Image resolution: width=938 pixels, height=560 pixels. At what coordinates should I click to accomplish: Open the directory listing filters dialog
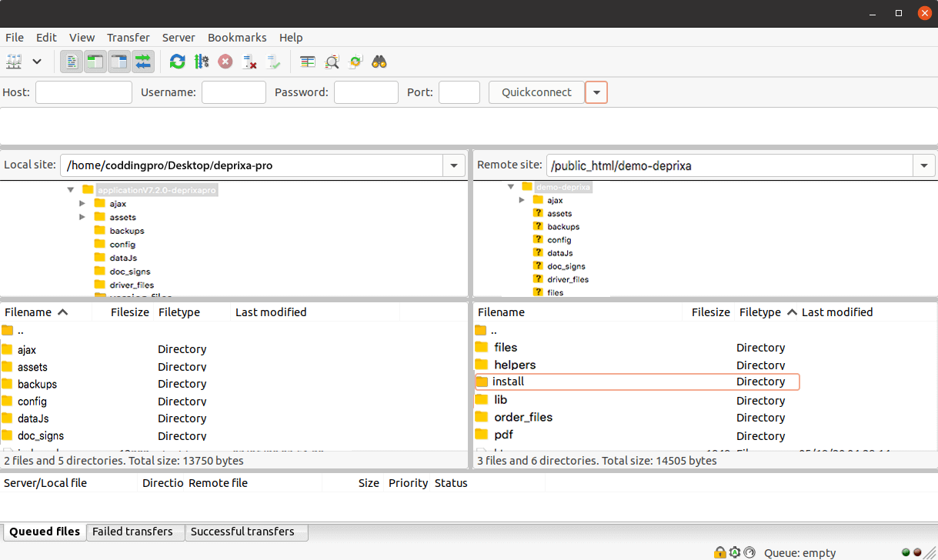click(308, 62)
